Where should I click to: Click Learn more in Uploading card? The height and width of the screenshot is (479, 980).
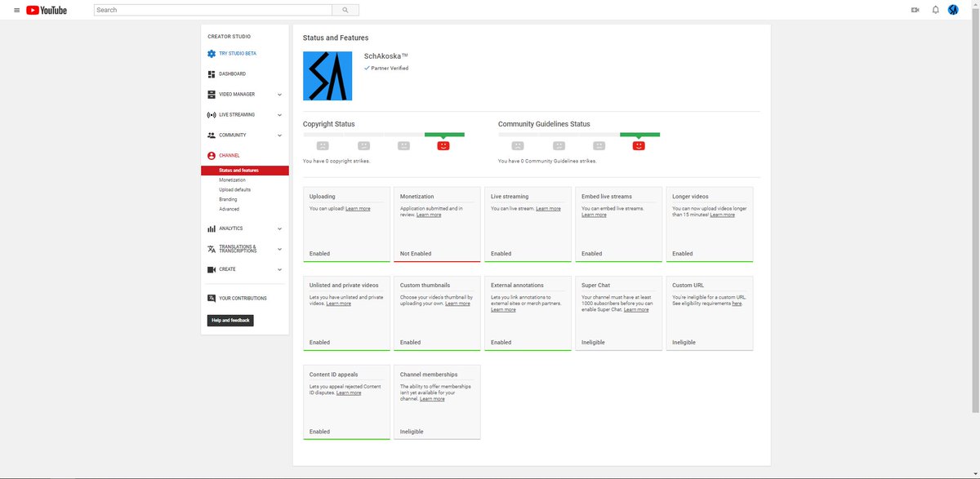coord(358,209)
